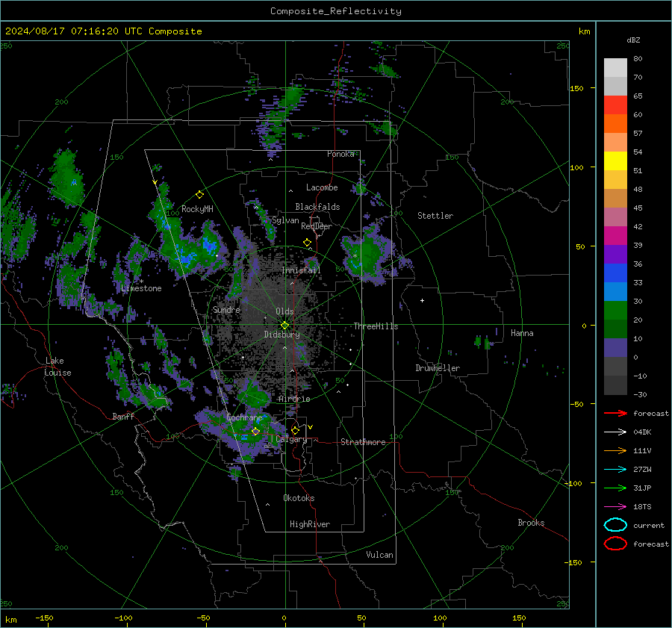Click the 100 tick label on bottom axis

[x=440, y=618]
